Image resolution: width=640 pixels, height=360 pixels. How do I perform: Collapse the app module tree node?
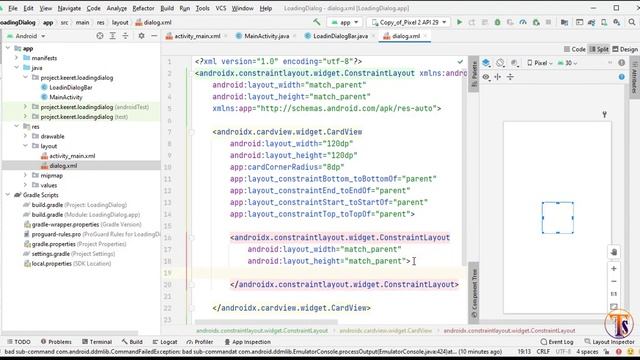point(8,48)
